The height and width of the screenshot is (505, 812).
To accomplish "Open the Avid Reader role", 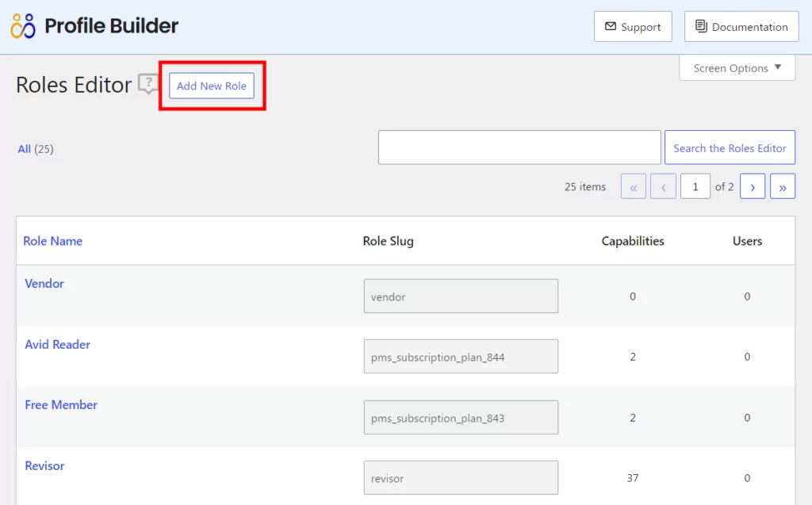I will click(x=57, y=345).
